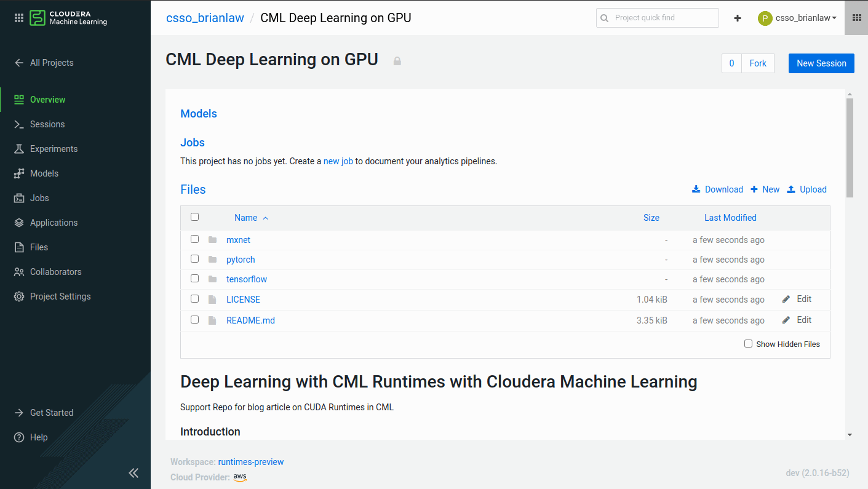The image size is (868, 489).
Task: Open the apps grid in the top-right corner
Action: click(x=856, y=17)
